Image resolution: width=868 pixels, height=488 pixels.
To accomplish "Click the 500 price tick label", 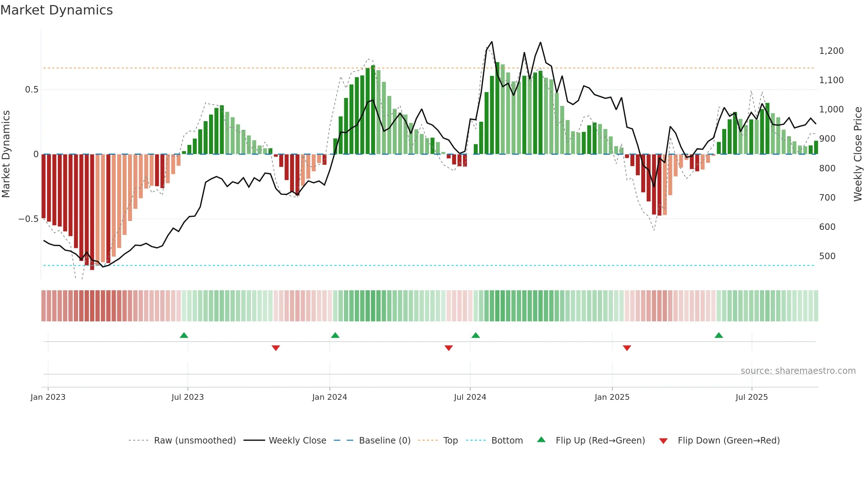I will pos(827,256).
